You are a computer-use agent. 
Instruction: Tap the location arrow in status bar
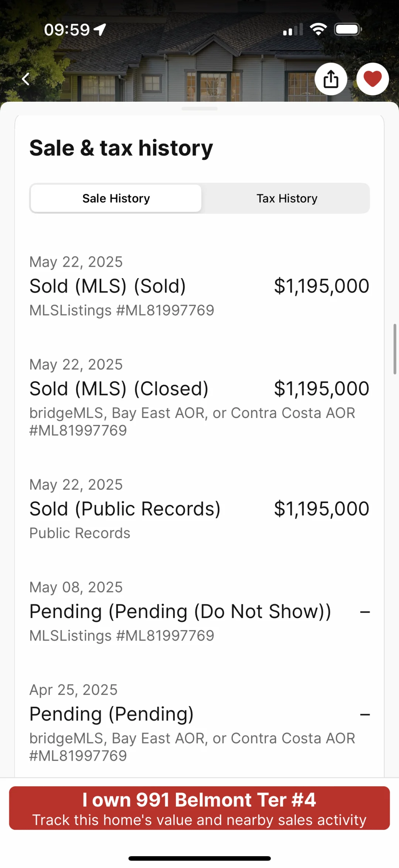100,30
